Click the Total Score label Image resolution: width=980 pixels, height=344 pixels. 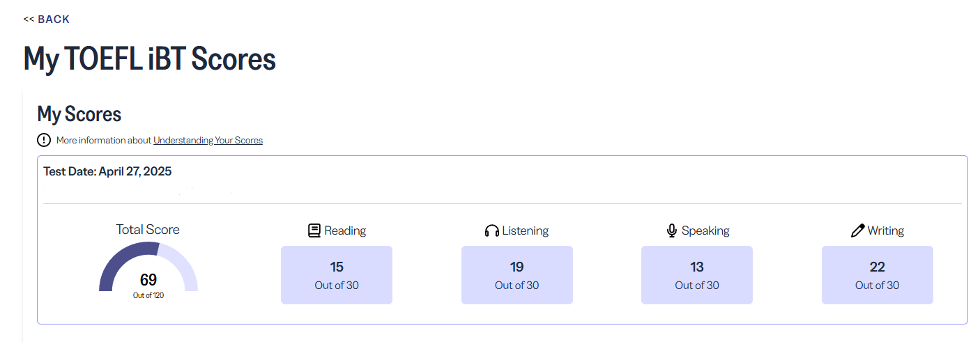pos(148,230)
